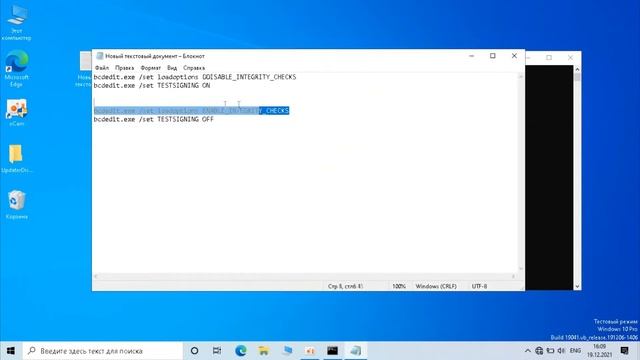The height and width of the screenshot is (360, 640).
Task: Click line 'bcdedit.exe /set TESTSIGNING ON'
Action: tap(152, 86)
